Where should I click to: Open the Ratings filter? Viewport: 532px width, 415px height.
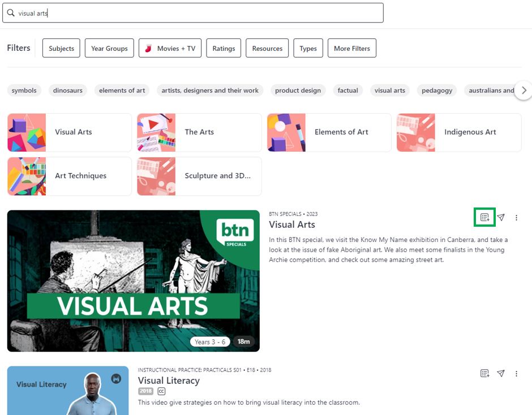(224, 48)
